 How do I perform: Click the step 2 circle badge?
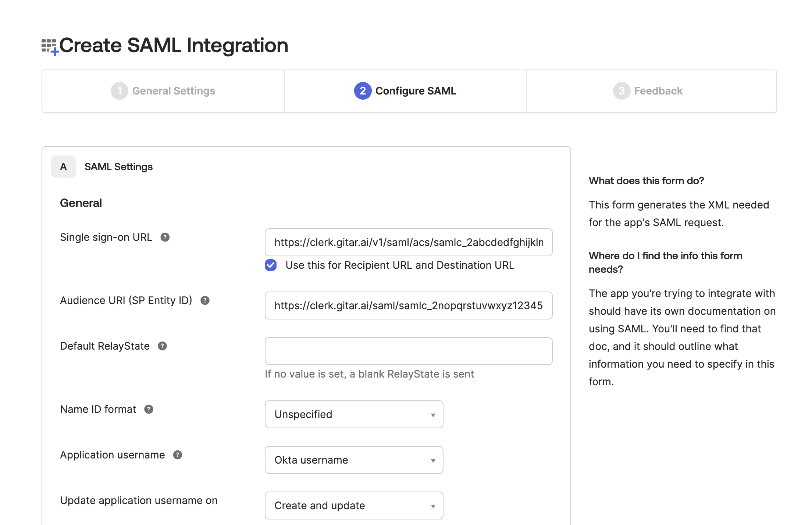tap(363, 91)
